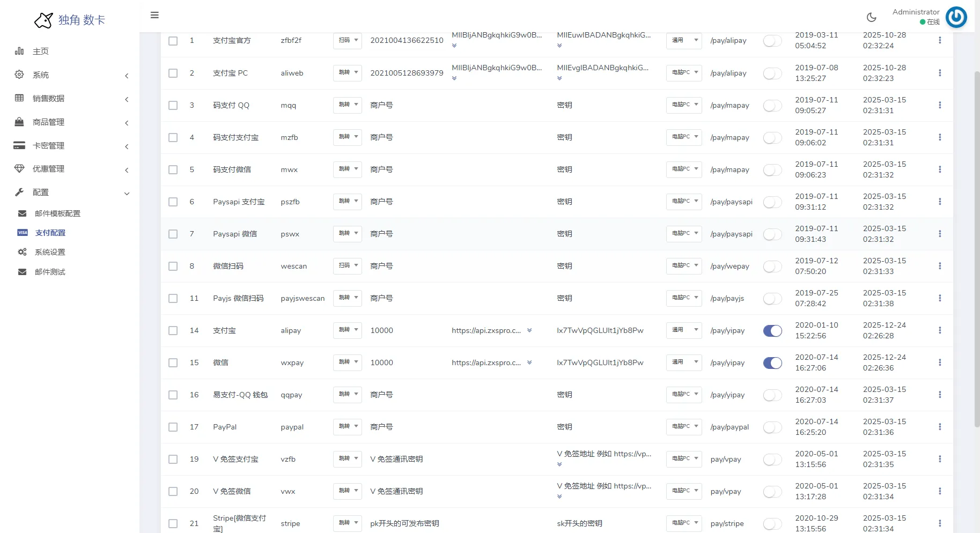Open the kebab menu on the PayPal row
Viewport: 980px width, 533px height.
coord(940,427)
